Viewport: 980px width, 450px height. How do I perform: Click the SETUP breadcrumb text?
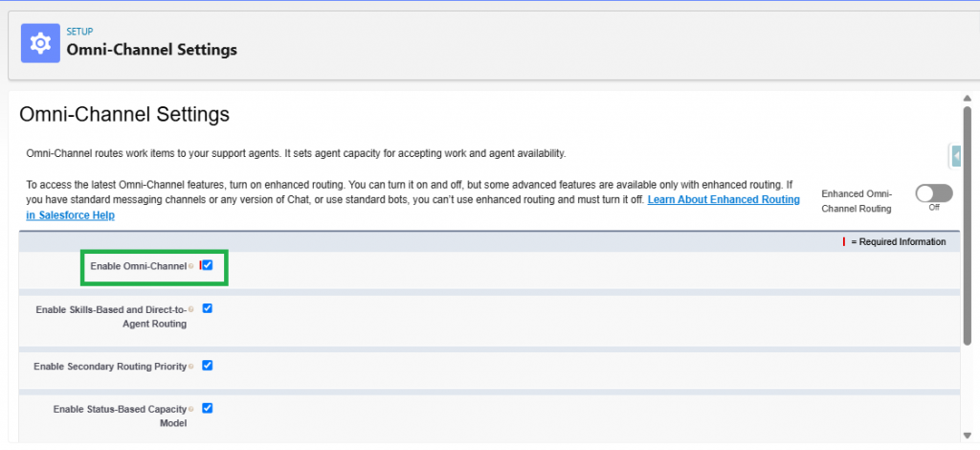(x=80, y=32)
